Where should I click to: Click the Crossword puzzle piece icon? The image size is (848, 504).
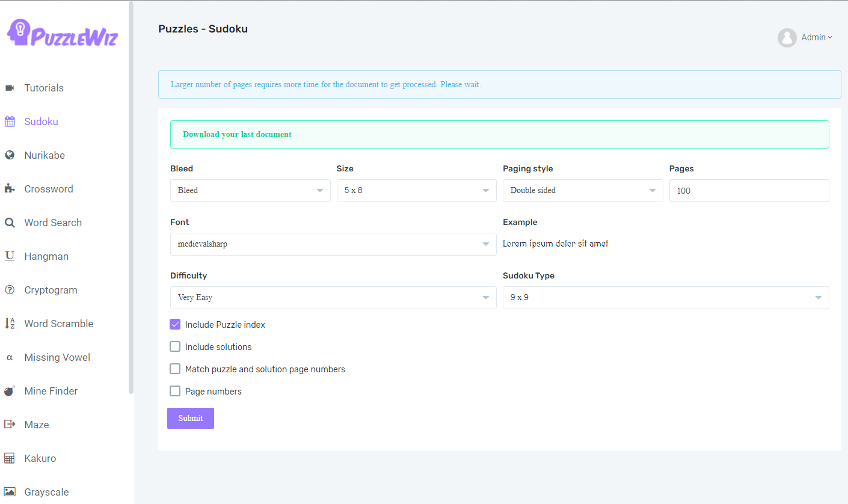10,189
